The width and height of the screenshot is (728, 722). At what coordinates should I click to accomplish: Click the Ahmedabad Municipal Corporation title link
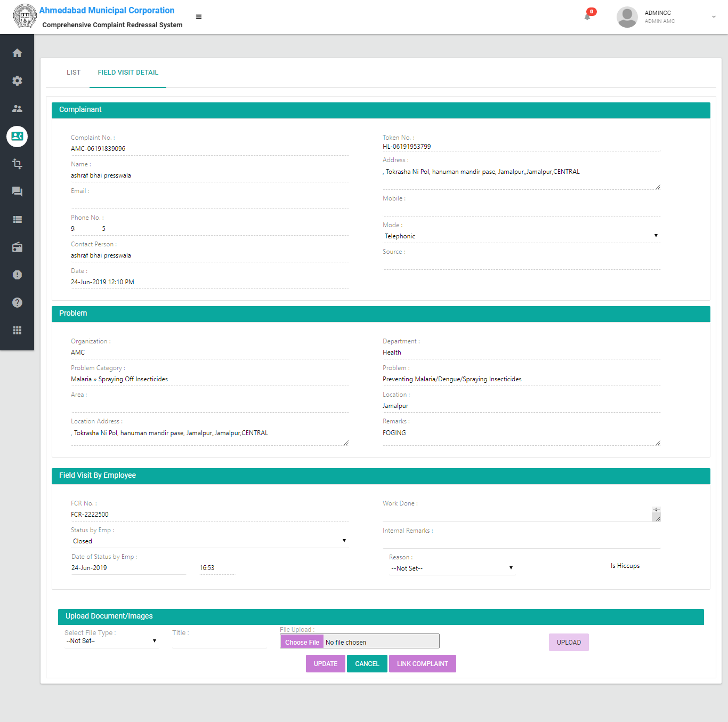point(107,11)
